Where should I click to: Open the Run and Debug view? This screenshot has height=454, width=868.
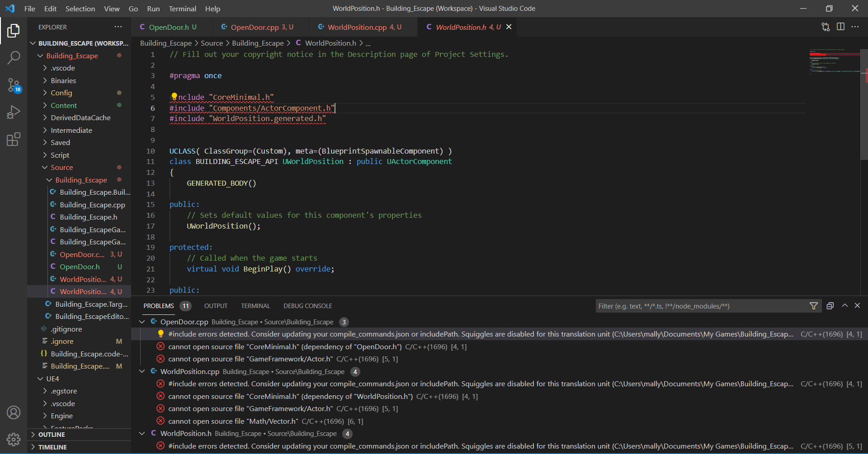pyautogui.click(x=14, y=112)
